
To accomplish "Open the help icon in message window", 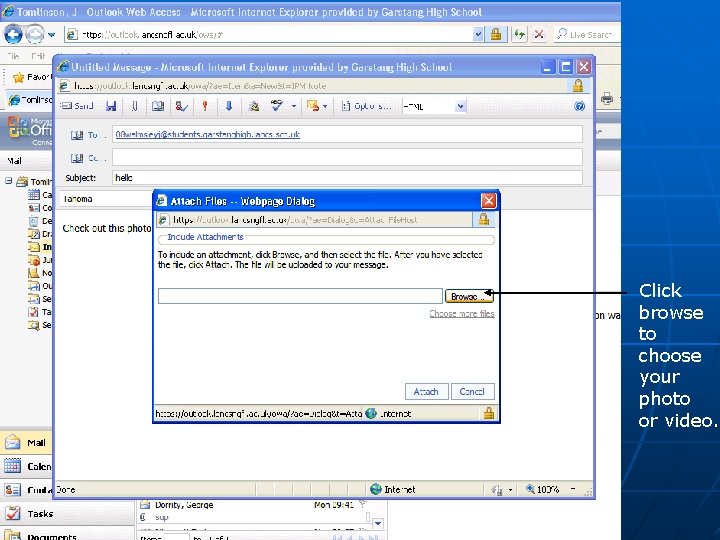I will (579, 106).
